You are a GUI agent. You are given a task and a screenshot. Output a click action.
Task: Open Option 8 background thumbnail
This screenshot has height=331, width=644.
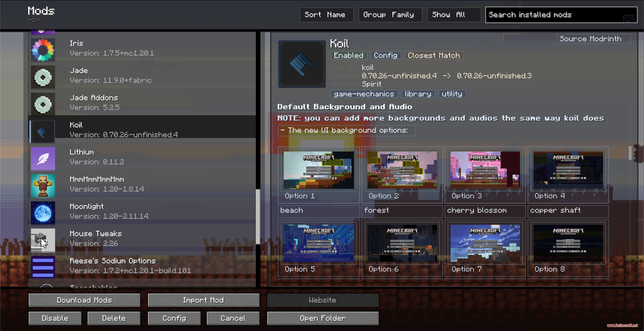(568, 243)
